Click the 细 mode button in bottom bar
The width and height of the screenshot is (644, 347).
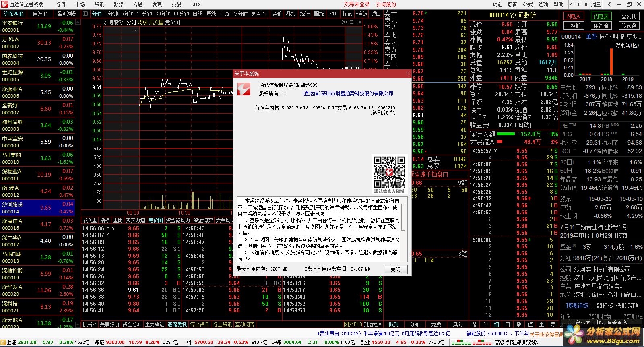(x=497, y=324)
